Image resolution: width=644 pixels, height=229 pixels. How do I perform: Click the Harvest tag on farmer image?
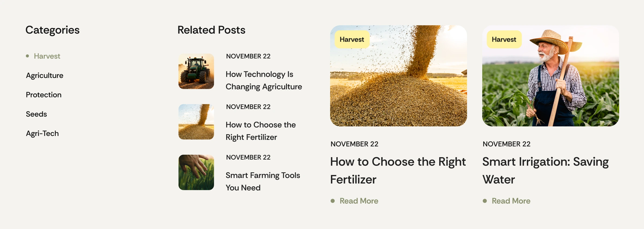(x=504, y=39)
